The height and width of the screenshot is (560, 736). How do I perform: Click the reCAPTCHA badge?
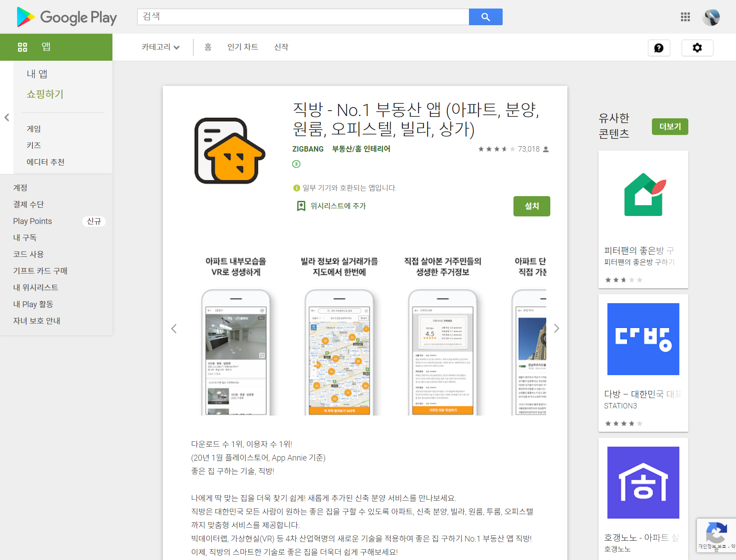click(716, 535)
